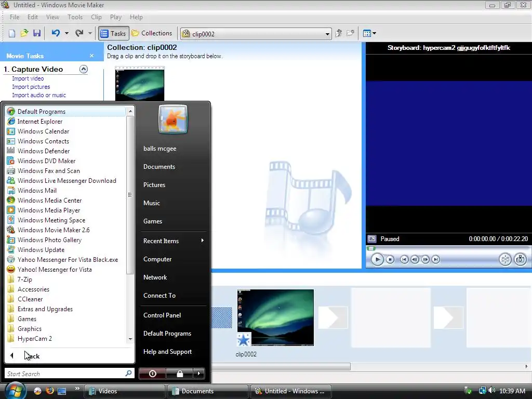This screenshot has width=532, height=399.
Task: Click the Forward to end button
Action: 436,260
